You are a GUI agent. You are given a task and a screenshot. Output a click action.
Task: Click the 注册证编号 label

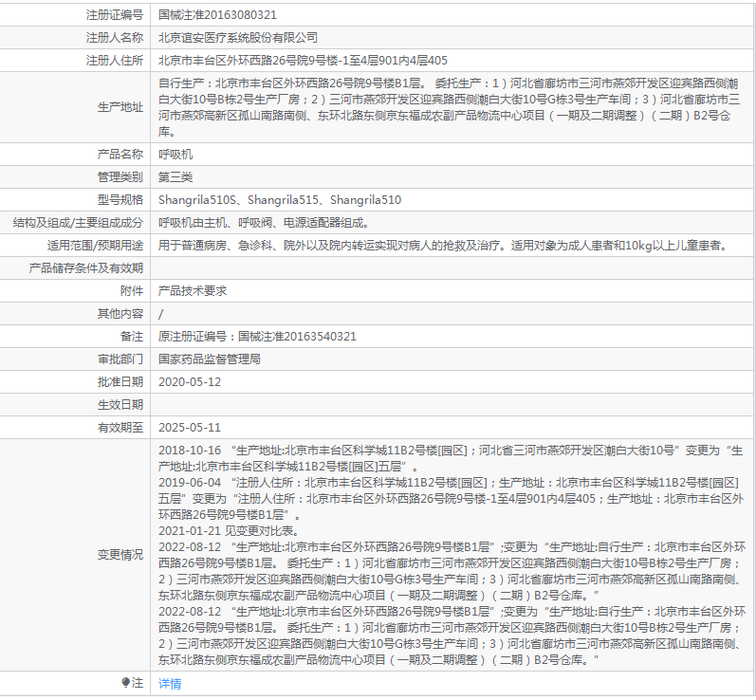point(114,15)
